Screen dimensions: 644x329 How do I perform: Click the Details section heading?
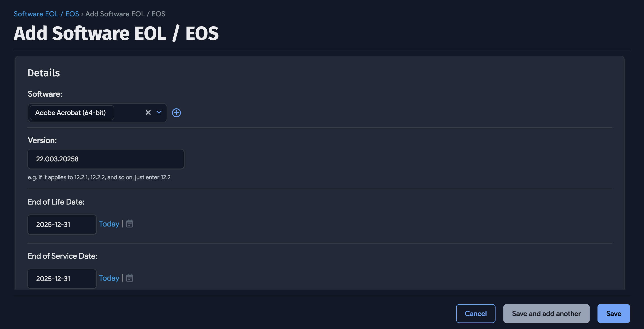[44, 73]
